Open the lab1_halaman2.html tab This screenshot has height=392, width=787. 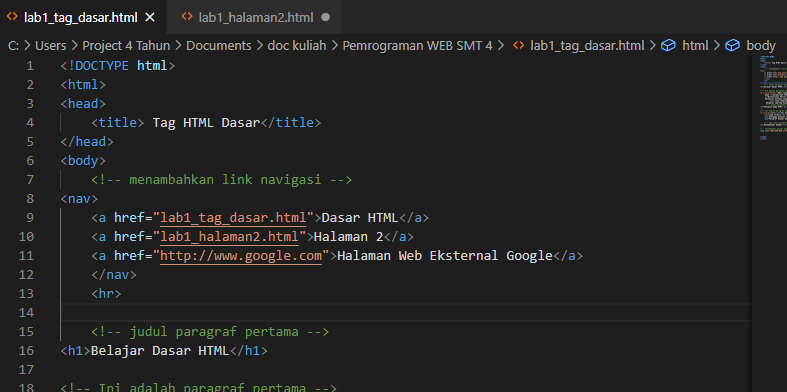256,18
